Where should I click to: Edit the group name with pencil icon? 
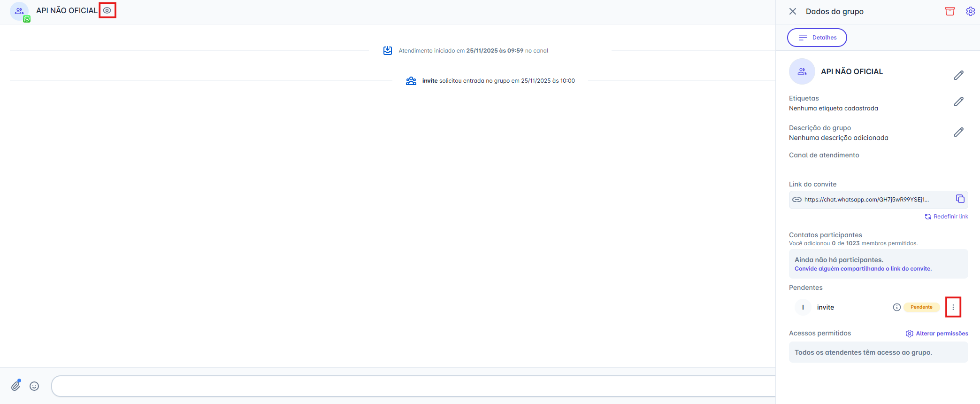958,75
